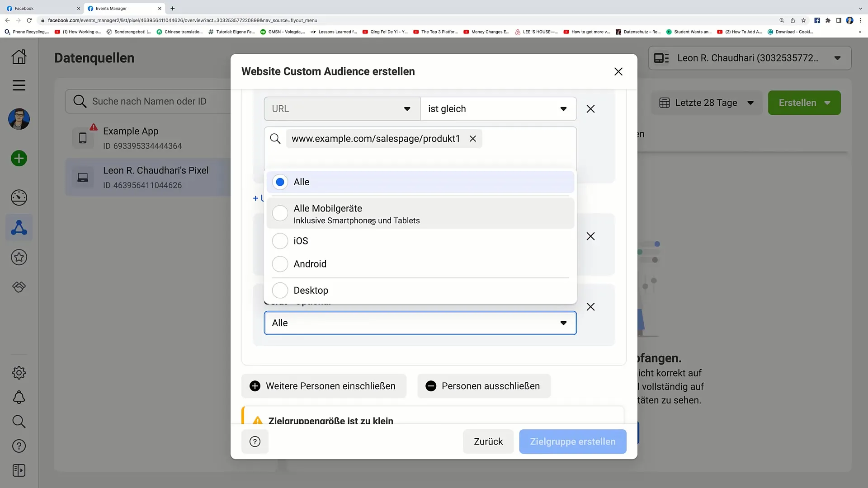
Task: Remove the middle rule row with X
Action: point(590,236)
